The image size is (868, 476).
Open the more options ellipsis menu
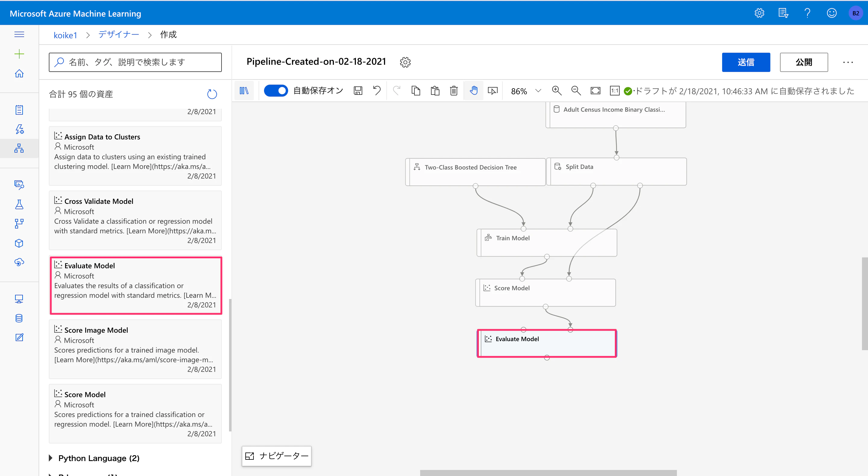[848, 62]
